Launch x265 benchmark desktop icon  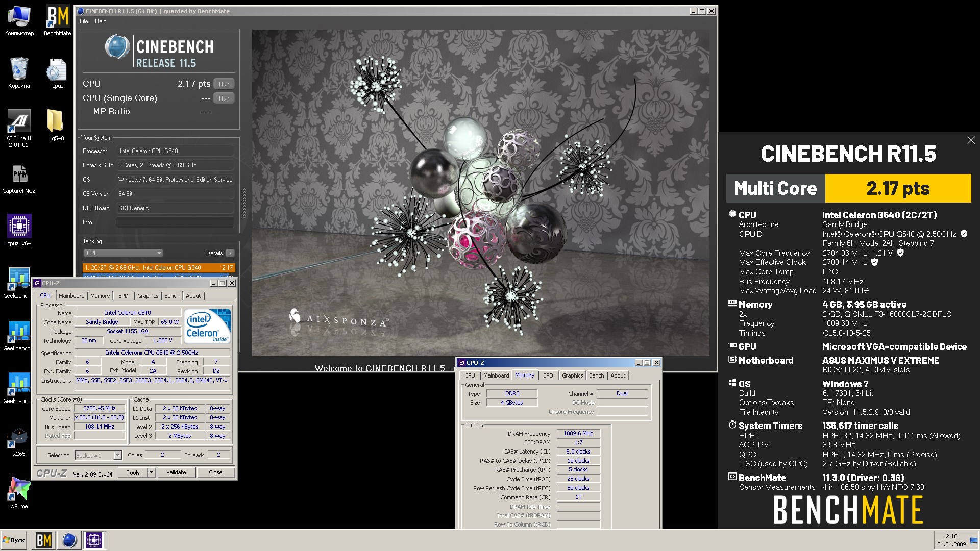pos(19,441)
